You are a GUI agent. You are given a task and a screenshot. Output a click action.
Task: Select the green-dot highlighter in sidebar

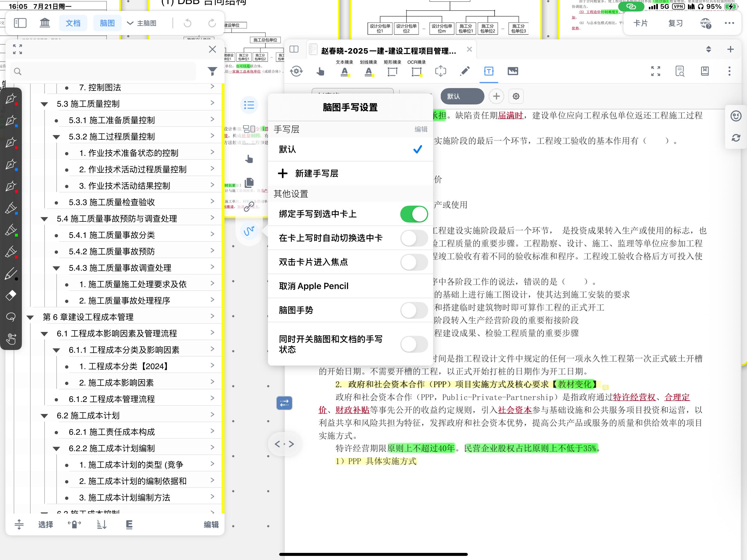[x=11, y=230]
